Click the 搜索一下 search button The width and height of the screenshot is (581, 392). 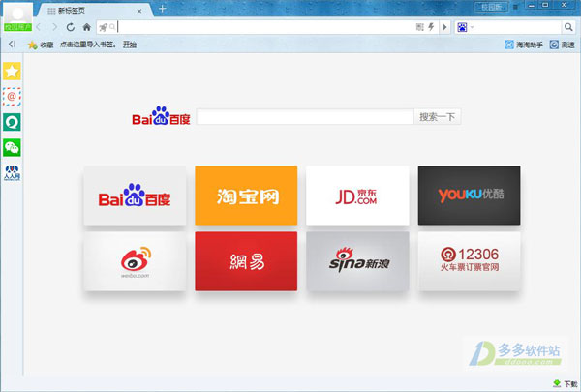(438, 117)
